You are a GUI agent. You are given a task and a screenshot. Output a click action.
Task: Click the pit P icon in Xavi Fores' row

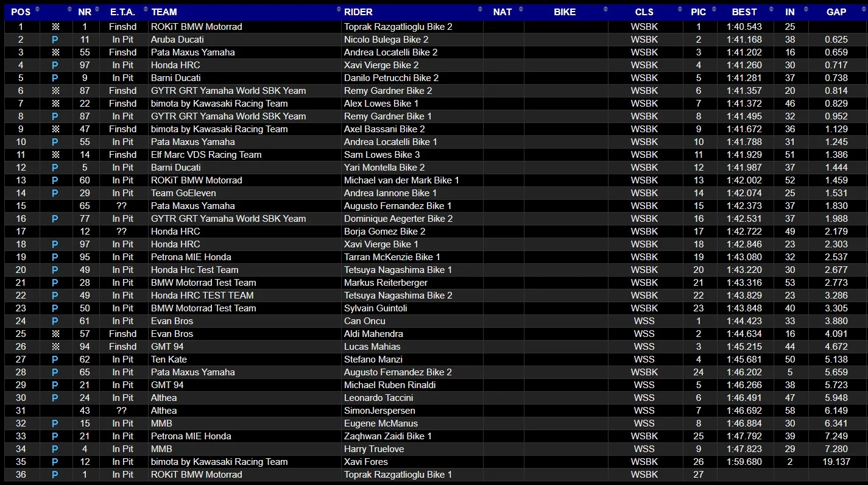coord(55,462)
